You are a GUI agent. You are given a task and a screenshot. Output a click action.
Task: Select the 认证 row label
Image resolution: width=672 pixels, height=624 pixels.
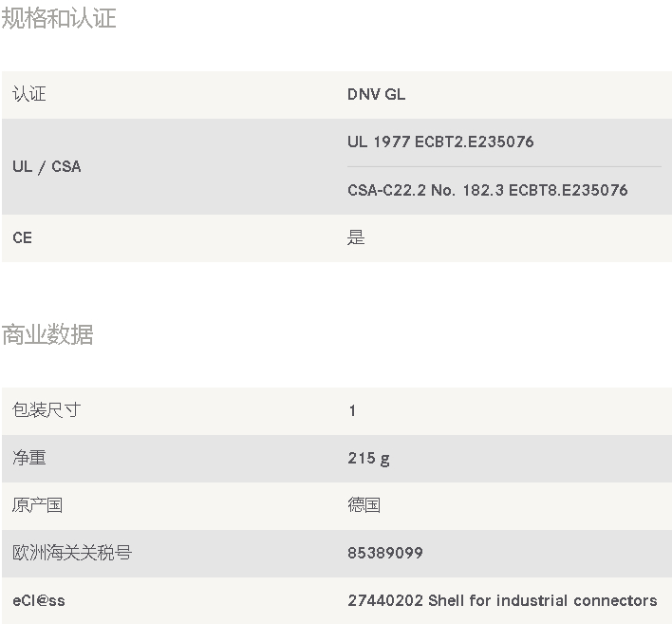pyautogui.click(x=29, y=94)
